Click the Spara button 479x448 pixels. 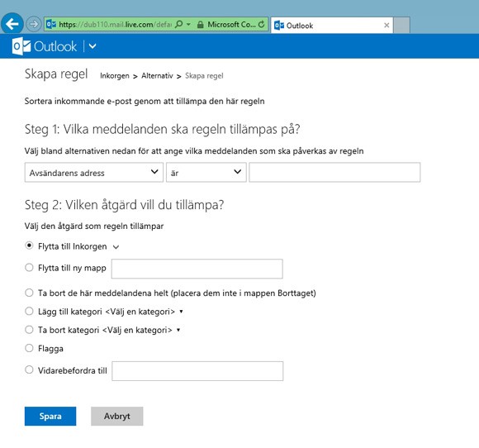50,417
